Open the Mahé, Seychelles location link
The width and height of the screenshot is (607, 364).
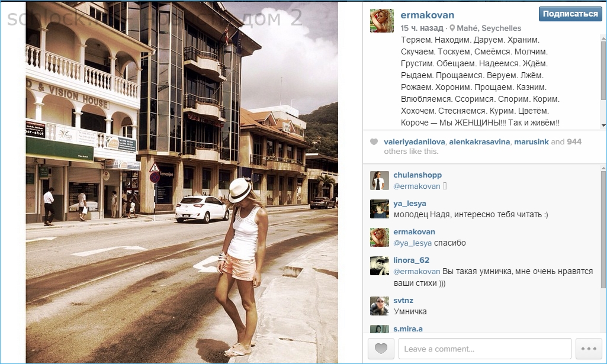(x=489, y=28)
